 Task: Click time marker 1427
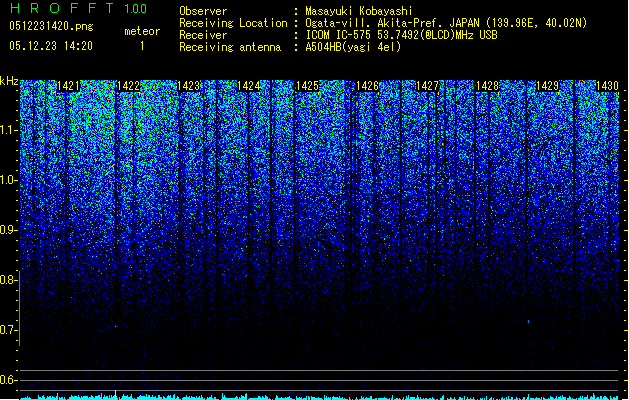[427, 86]
